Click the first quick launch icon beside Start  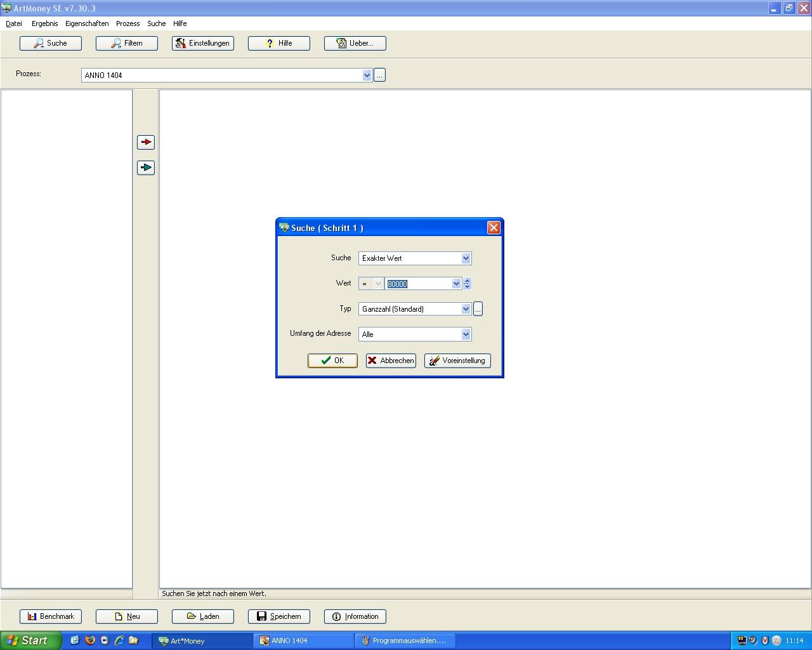point(75,640)
